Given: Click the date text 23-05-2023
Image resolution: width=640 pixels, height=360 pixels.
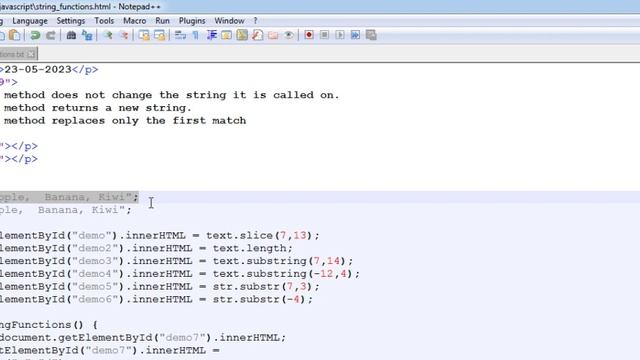Looking at the screenshot, I should 38,69.
